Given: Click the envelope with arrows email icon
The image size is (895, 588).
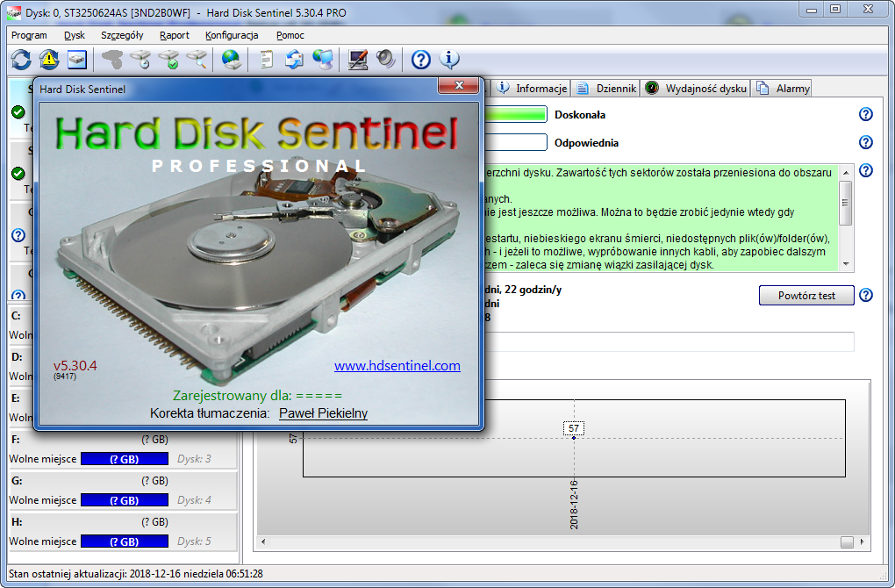Looking at the screenshot, I should point(295,60).
